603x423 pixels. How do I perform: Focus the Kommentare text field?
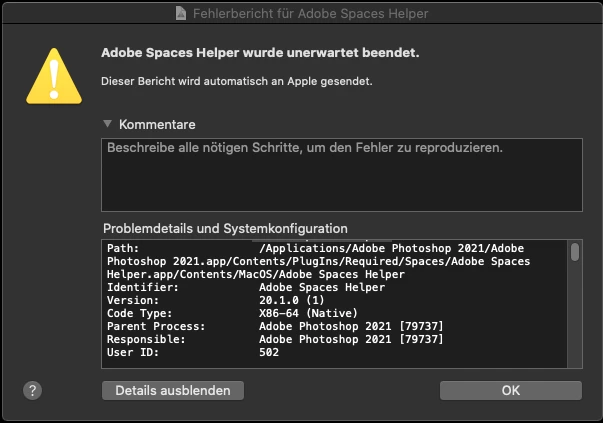(342, 175)
